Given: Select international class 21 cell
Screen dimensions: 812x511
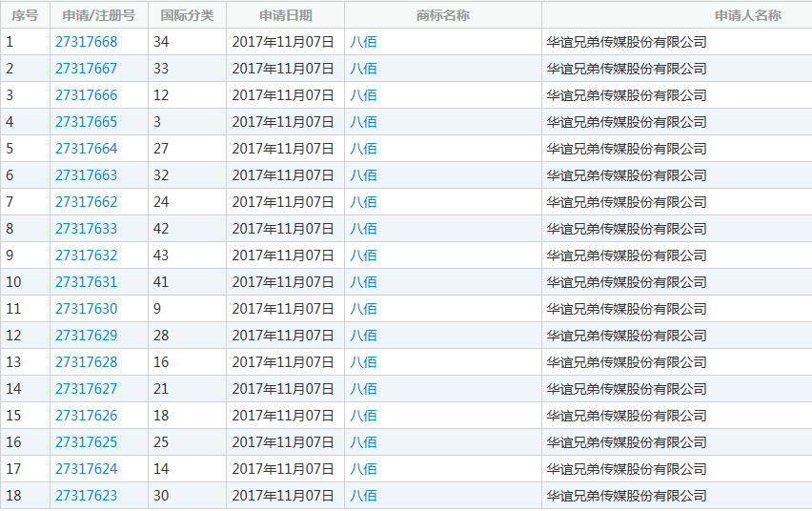Looking at the screenshot, I should 187,389.
